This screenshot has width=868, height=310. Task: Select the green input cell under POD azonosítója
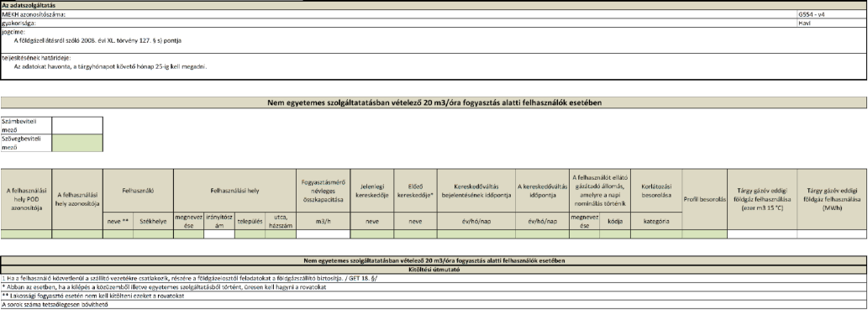pyautogui.click(x=26, y=234)
